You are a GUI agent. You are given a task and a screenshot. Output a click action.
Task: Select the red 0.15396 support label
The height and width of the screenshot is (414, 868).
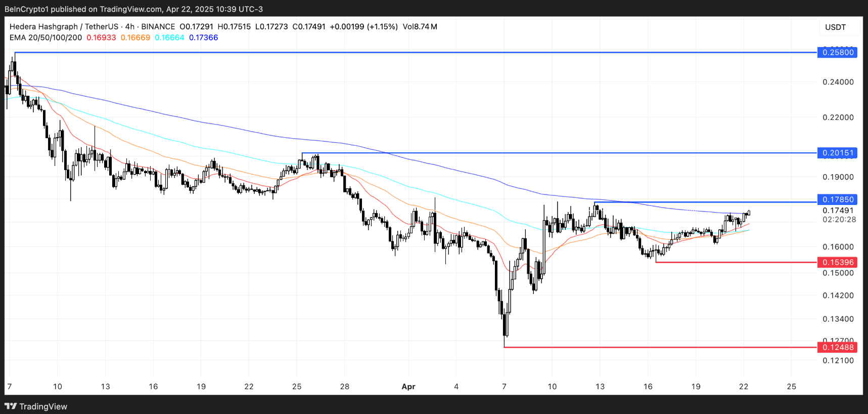point(837,262)
